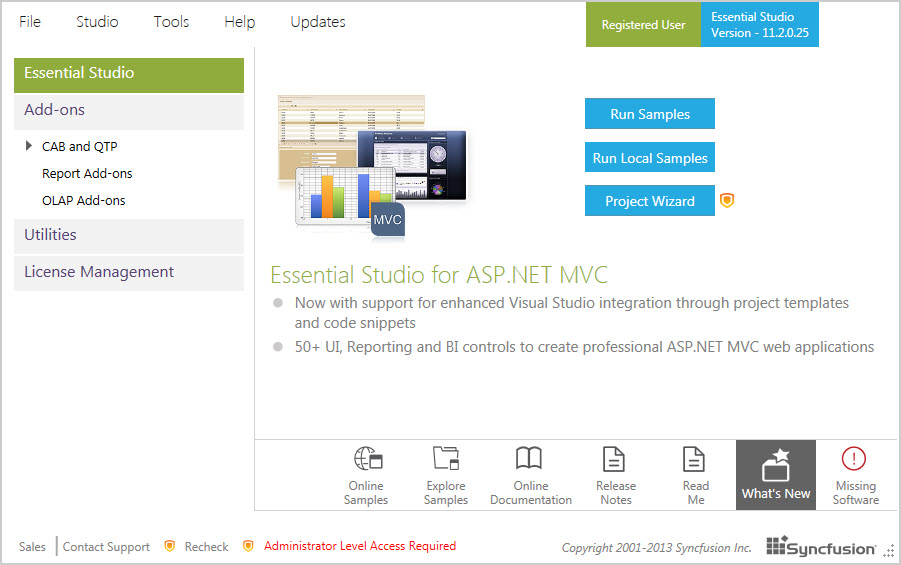Select Report Add-ons in the sidebar
The height and width of the screenshot is (565, 901).
(87, 174)
